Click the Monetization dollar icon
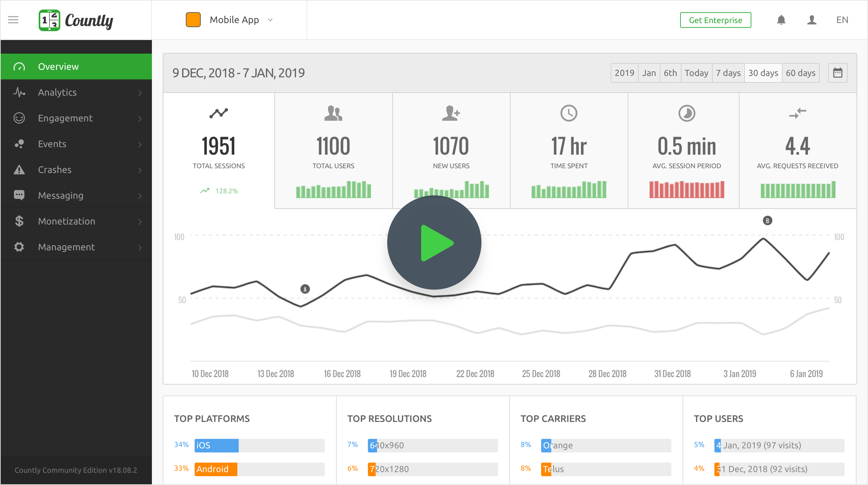The image size is (868, 485). click(19, 221)
